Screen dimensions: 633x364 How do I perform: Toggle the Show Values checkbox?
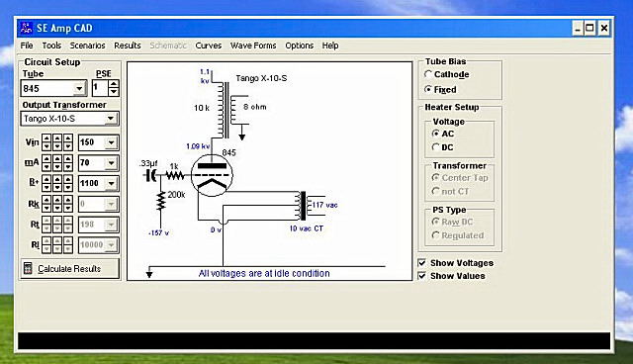pyautogui.click(x=422, y=276)
